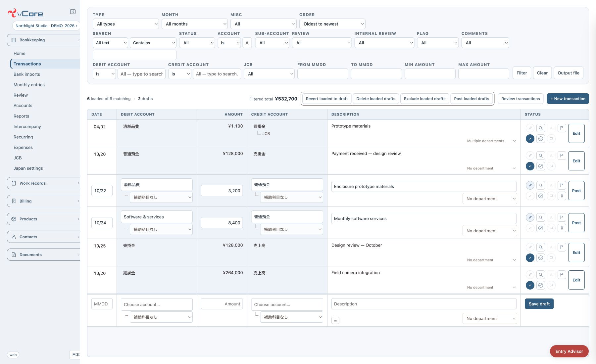Click magnifier icon on Field camera integration row
The image size is (596, 364).
tap(540, 275)
